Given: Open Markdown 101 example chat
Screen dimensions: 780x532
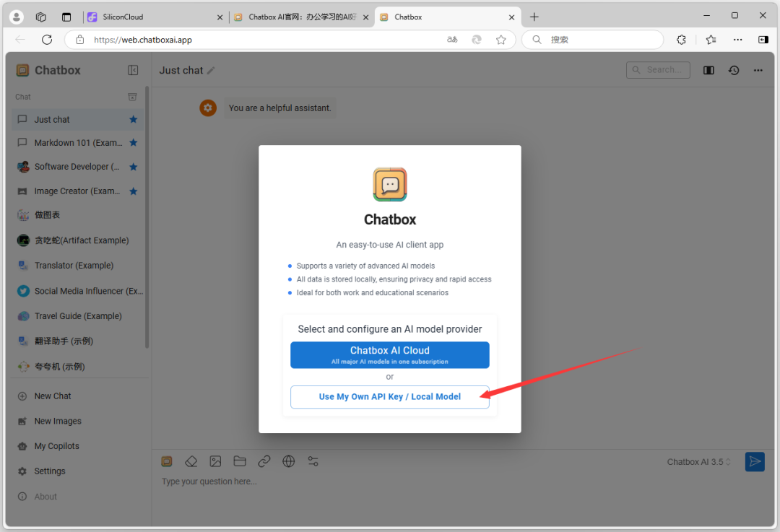Looking at the screenshot, I should point(77,143).
